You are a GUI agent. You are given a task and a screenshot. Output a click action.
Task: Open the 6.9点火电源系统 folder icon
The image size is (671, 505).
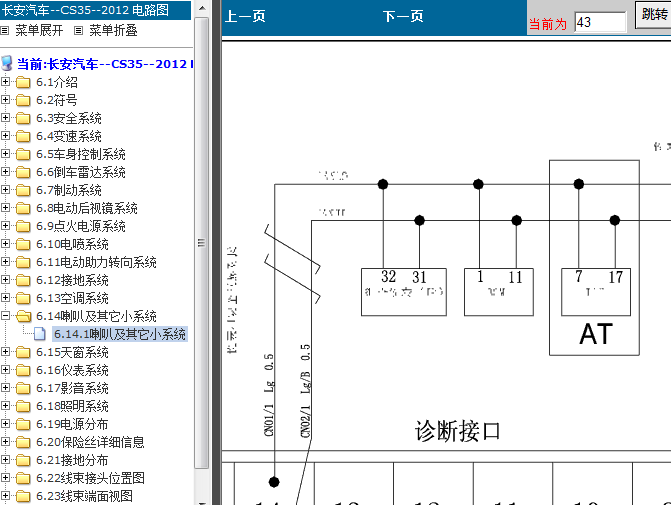click(23, 226)
